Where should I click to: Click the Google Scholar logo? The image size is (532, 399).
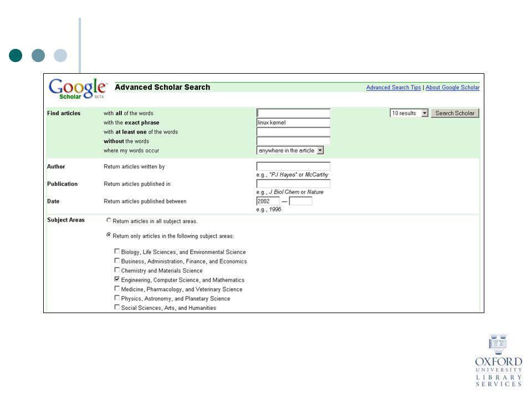pyautogui.click(x=78, y=89)
